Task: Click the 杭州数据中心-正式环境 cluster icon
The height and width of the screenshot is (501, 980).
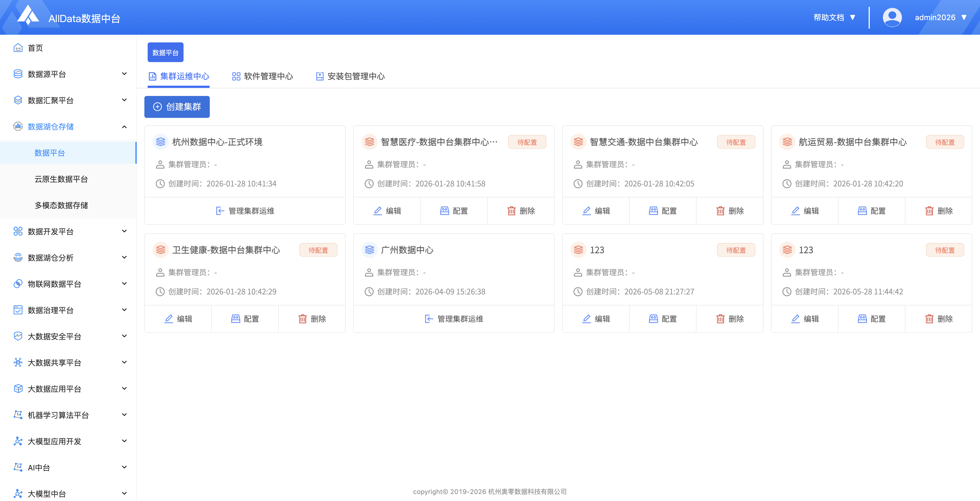Action: tap(161, 142)
